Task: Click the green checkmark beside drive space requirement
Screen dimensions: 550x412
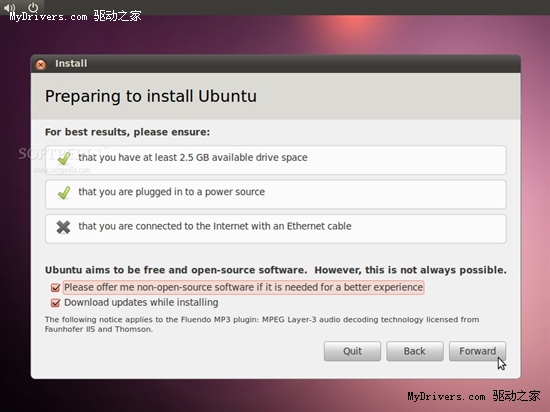Action: pyautogui.click(x=64, y=158)
